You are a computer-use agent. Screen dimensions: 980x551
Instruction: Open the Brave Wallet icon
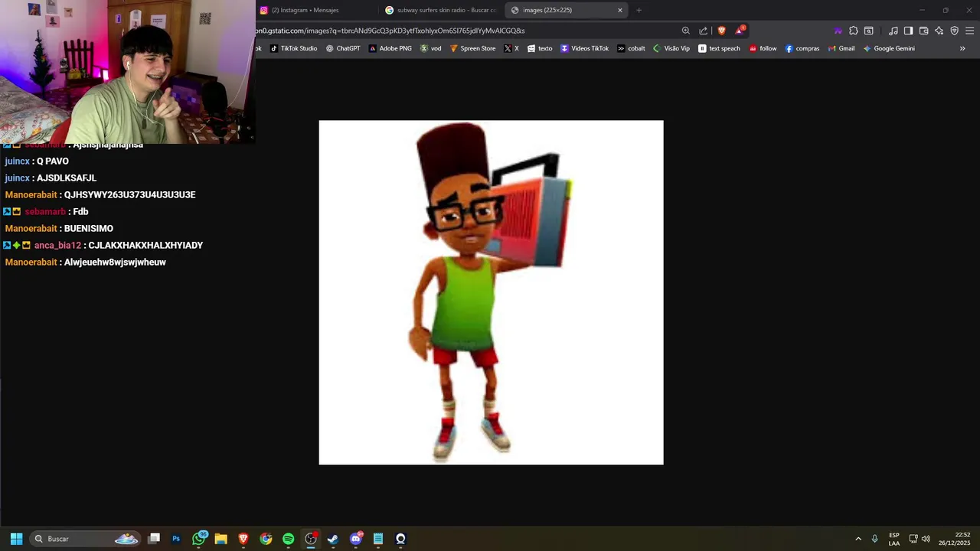pyautogui.click(x=923, y=31)
